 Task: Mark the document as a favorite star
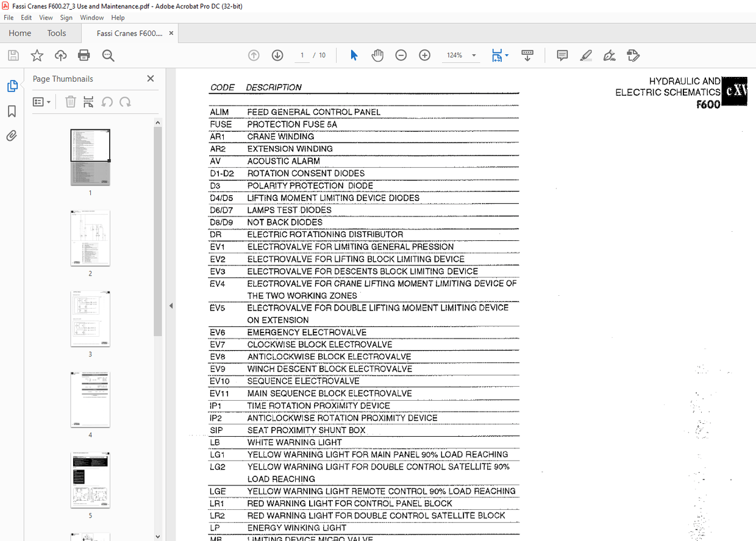coord(37,55)
